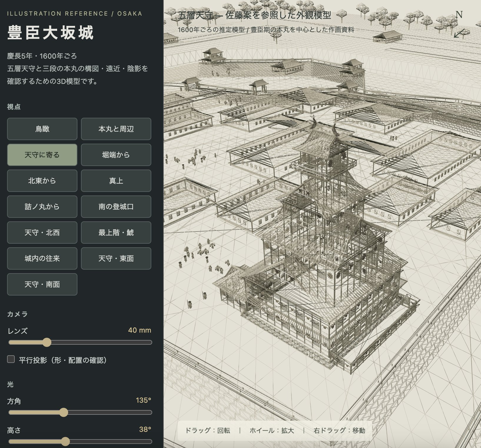Viewport: 481px width, 448px height.
Task: Click the 慶長5年・1600年ごろ description line
Action: pyautogui.click(x=42, y=56)
